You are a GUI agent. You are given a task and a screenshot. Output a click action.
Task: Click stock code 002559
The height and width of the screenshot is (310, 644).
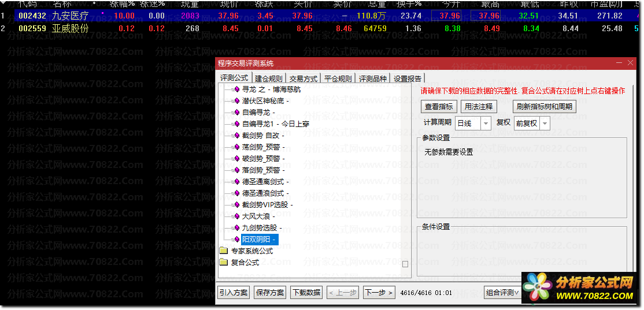(32, 28)
